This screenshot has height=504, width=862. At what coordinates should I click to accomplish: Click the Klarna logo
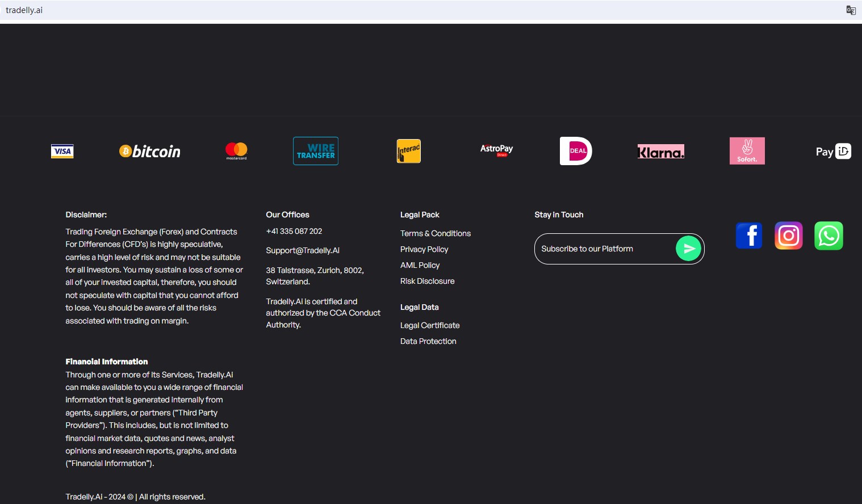661,152
